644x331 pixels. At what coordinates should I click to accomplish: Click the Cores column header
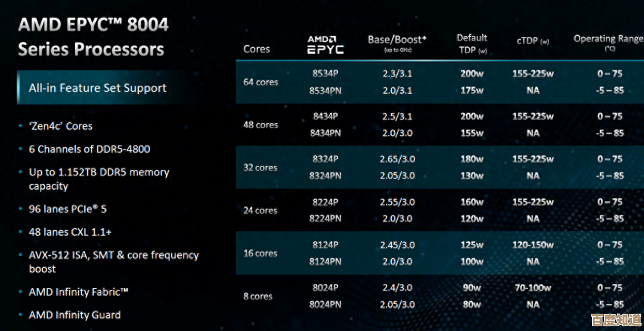(x=256, y=49)
